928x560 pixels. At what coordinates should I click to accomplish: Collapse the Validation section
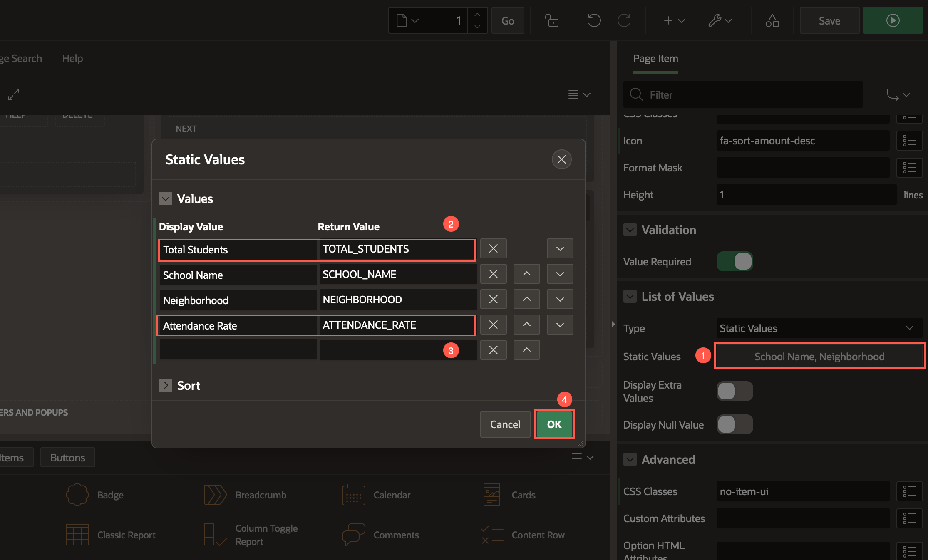point(630,230)
